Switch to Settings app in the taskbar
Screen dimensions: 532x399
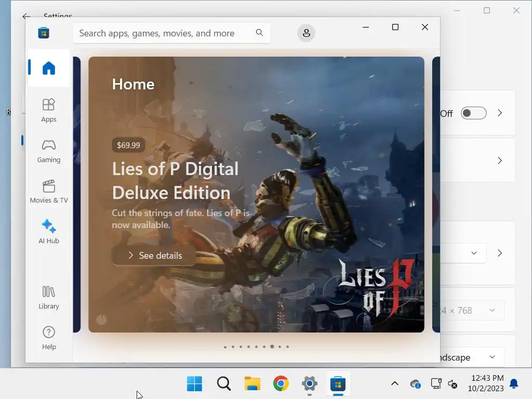coord(310,384)
